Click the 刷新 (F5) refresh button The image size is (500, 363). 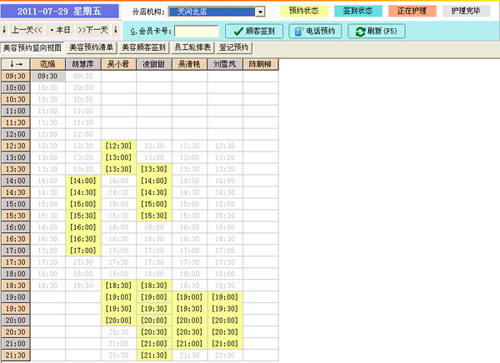377,31
